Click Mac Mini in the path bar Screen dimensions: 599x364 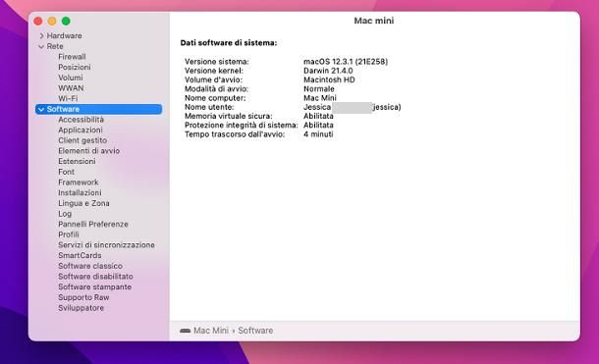click(x=211, y=331)
